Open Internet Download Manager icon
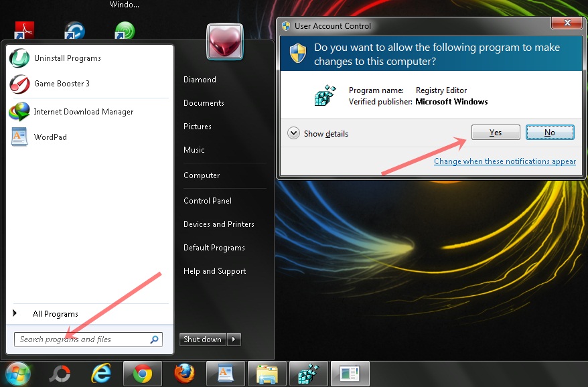Image resolution: width=588 pixels, height=387 pixels. click(19, 112)
